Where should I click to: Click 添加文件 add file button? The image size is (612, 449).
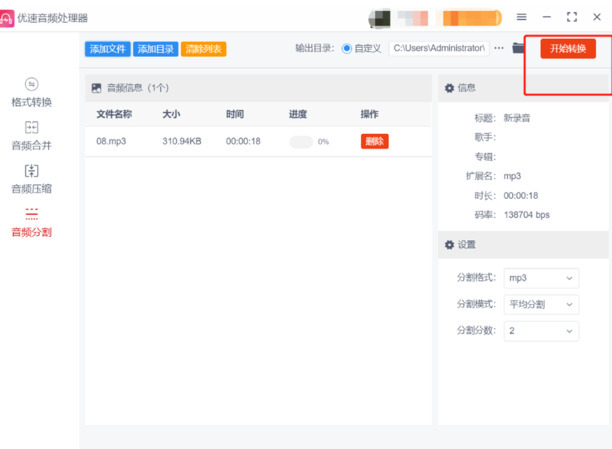[108, 49]
